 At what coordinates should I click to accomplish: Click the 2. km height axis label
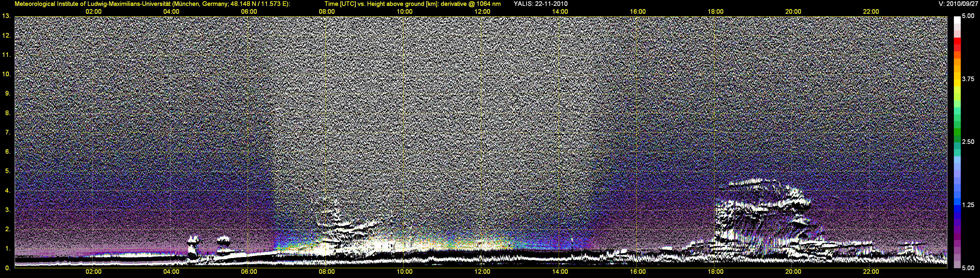pyautogui.click(x=8, y=229)
